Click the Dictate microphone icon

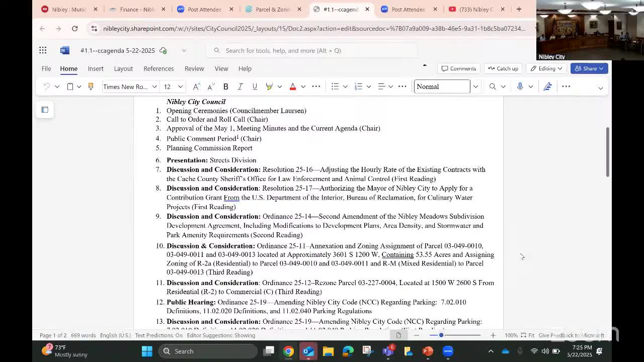point(520,86)
